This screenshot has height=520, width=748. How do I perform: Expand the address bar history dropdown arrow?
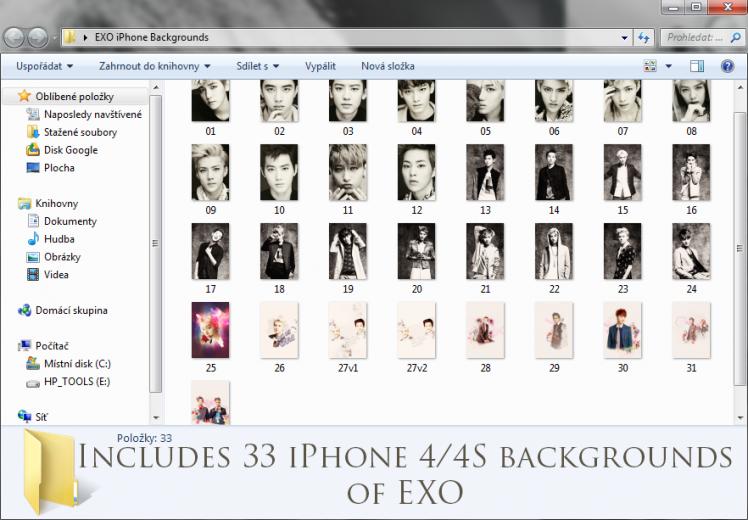click(x=624, y=38)
